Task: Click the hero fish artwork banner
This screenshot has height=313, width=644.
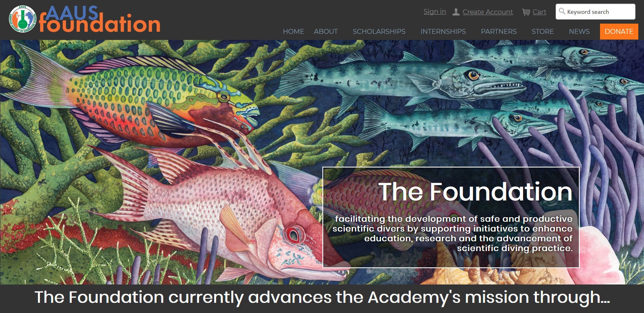Action: (163, 162)
